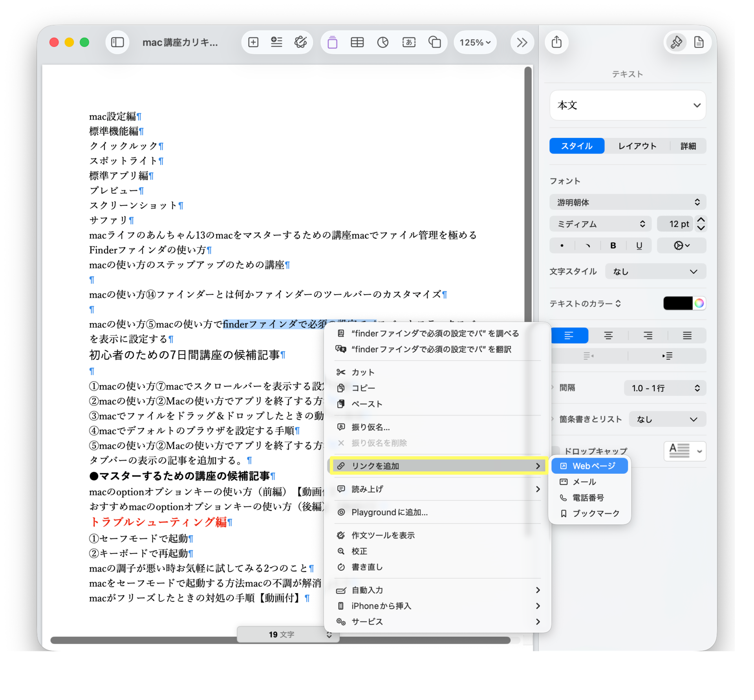Toggle bold formatting button
Viewport: 754px width, 700px height.
[613, 246]
